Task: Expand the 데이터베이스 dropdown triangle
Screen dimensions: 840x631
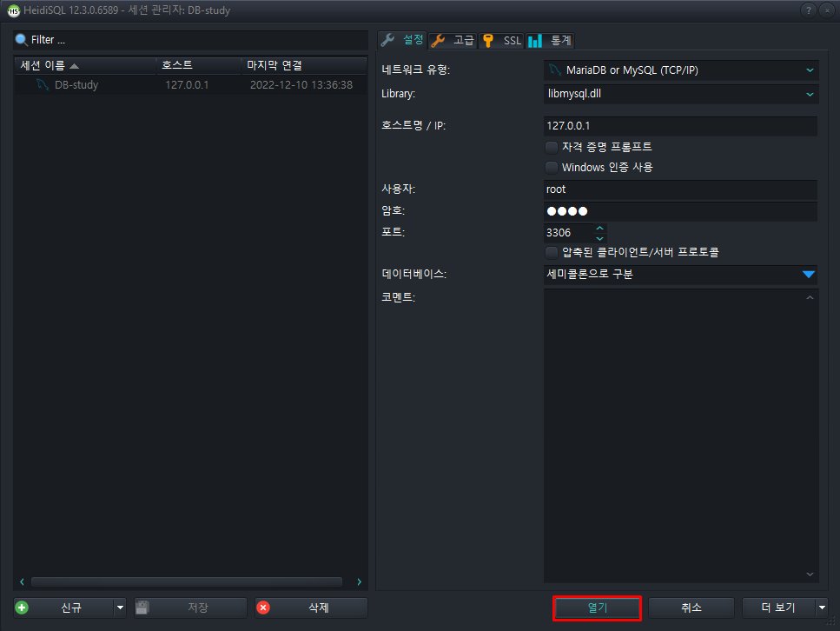Action: point(809,275)
